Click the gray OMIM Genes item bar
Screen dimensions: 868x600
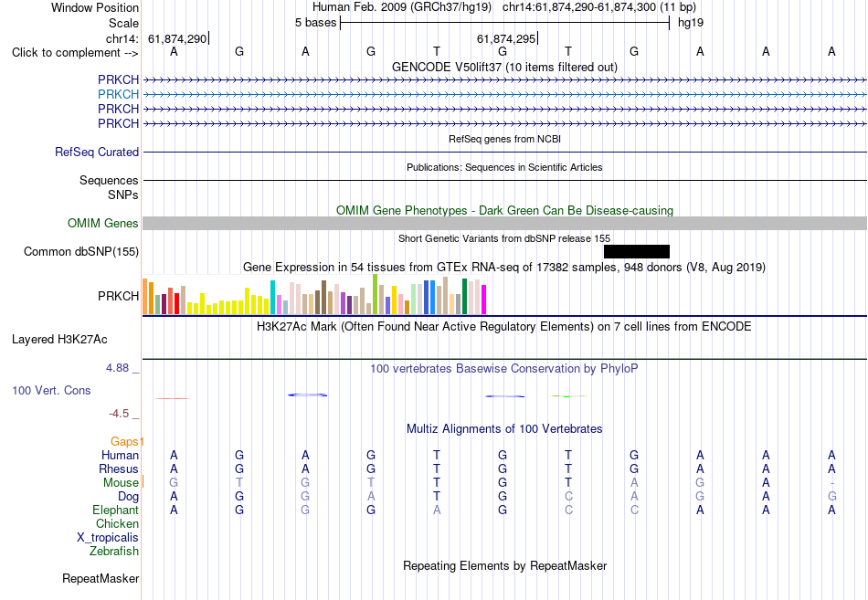(x=504, y=223)
